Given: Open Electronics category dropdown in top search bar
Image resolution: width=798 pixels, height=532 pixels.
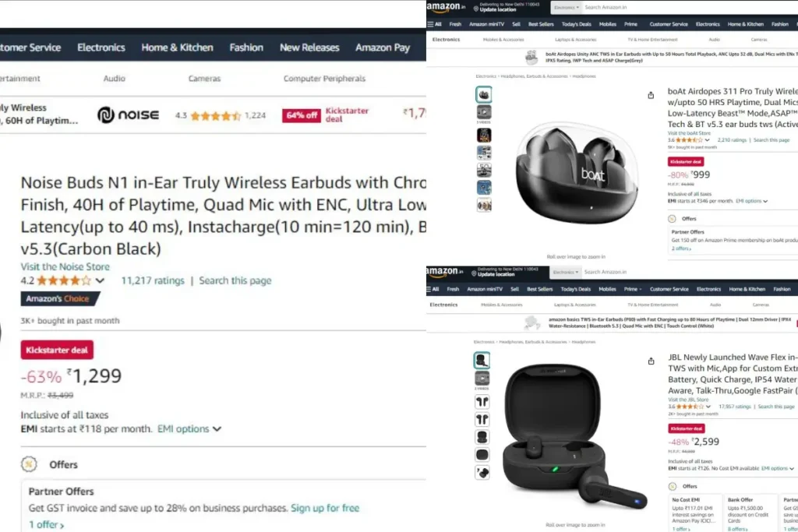Looking at the screenshot, I should (566, 8).
